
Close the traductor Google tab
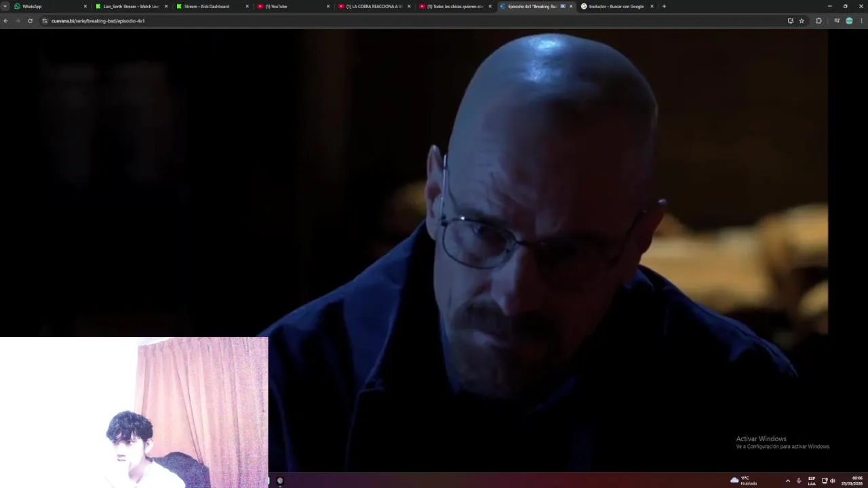(652, 6)
